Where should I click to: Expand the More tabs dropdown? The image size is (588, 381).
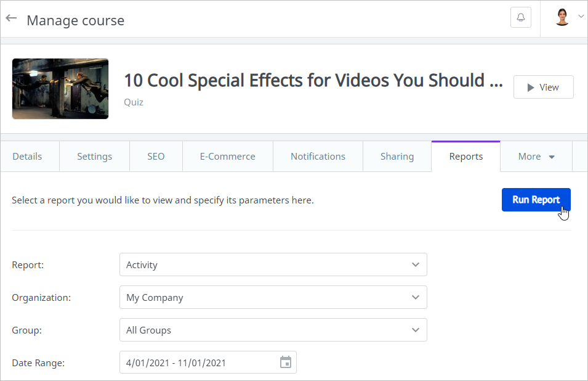(536, 157)
